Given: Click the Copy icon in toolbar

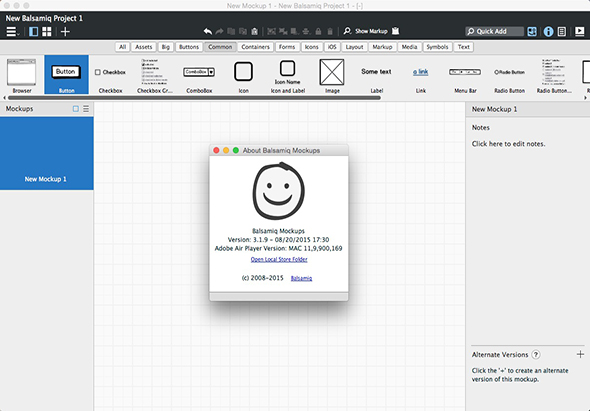Looking at the screenshot, I should 231,31.
